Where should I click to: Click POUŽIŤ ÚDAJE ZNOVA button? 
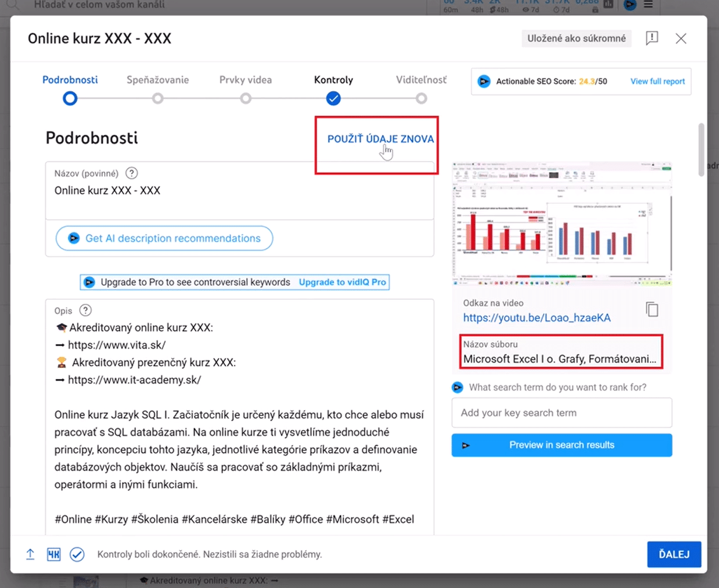pos(380,139)
